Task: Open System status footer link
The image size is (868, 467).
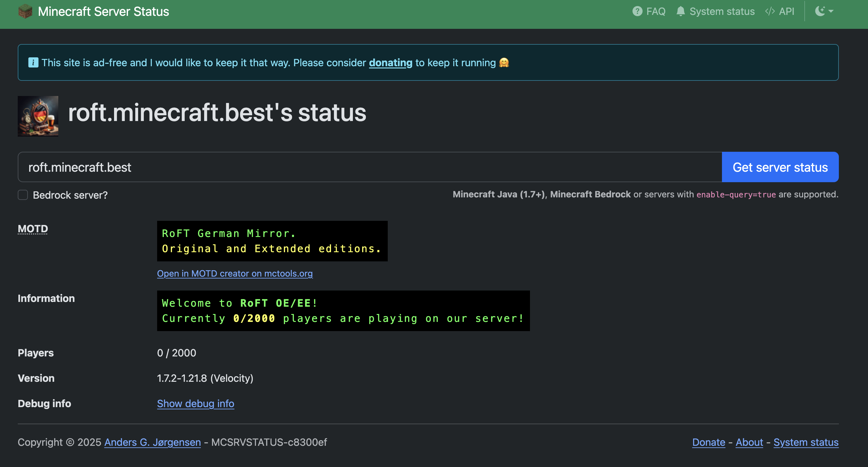Action: coord(806,442)
